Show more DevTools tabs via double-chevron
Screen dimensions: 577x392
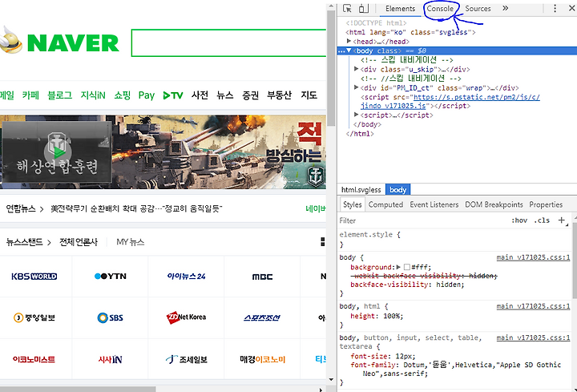(x=505, y=8)
